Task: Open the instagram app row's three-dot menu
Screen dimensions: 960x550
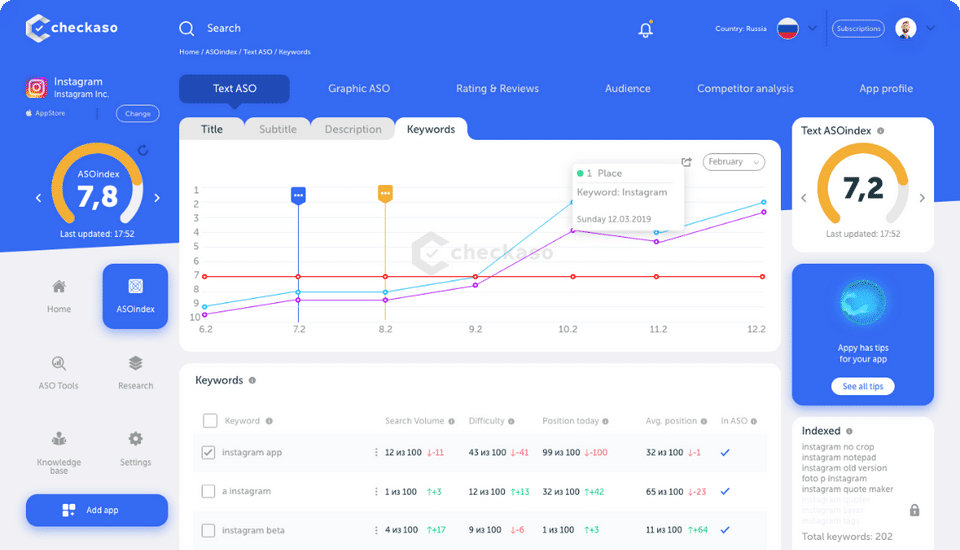Action: pyautogui.click(x=376, y=453)
